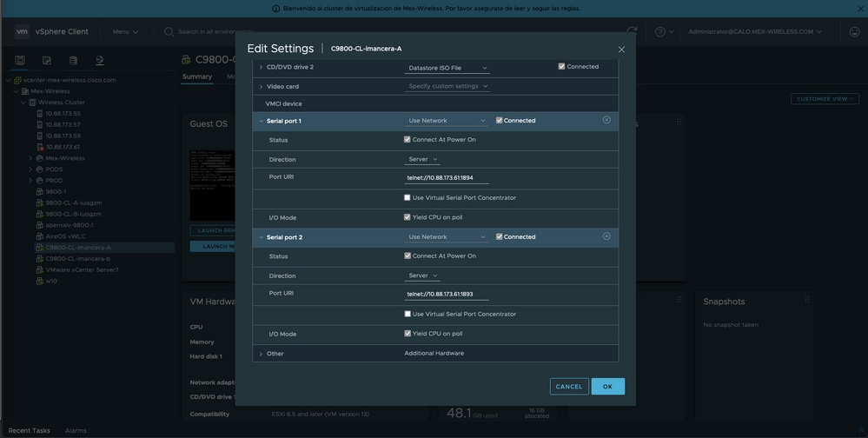Screen dimensions: 868x438
Task: Click OK to save settings
Action: coord(608,387)
